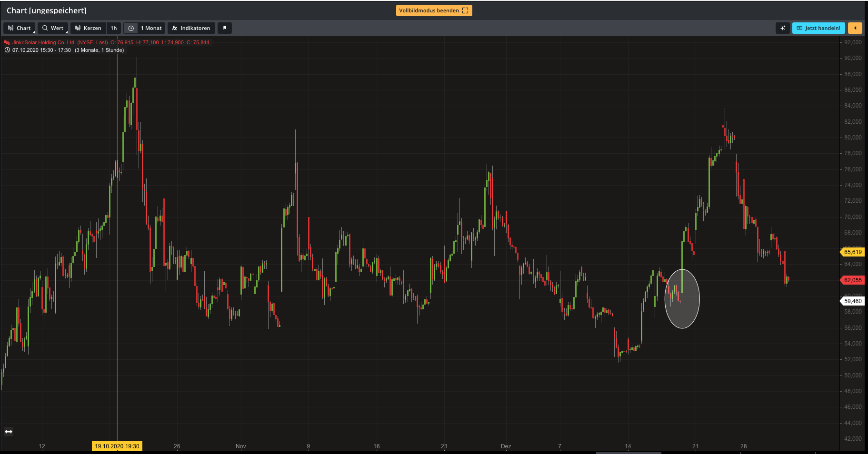Image resolution: width=868 pixels, height=454 pixels.
Task: Click the orange left-arrow collapse button
Action: (855, 28)
